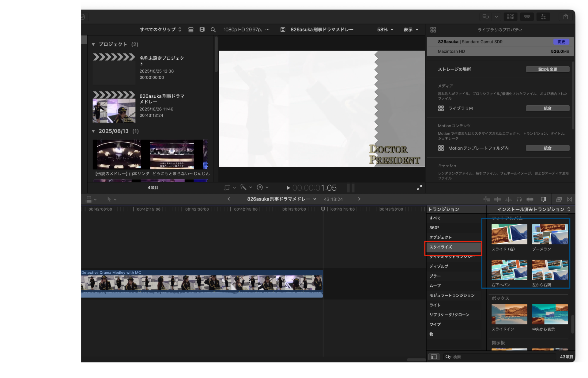Open the 58% viewer zoom dropdown
This screenshot has height=378, width=588.
(x=385, y=30)
